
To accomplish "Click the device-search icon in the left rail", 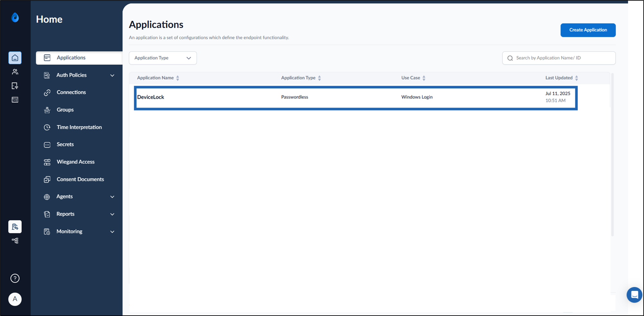I will click(x=15, y=86).
